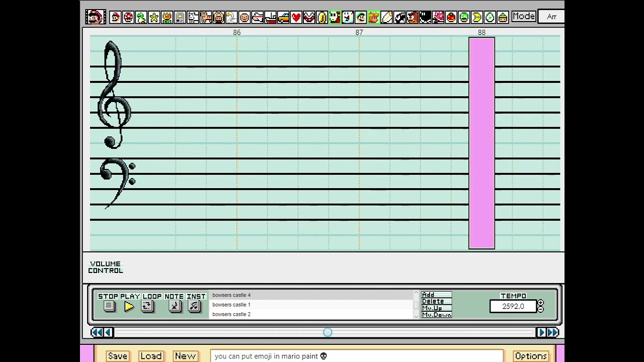Toggle the INST mute button
This screenshot has height=362, width=644.
coord(194,306)
